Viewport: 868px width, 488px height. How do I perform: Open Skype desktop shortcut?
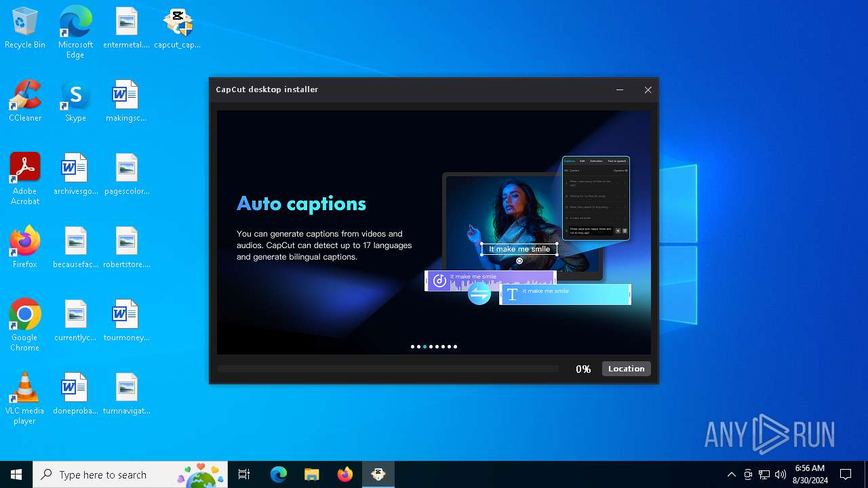pos(75,102)
